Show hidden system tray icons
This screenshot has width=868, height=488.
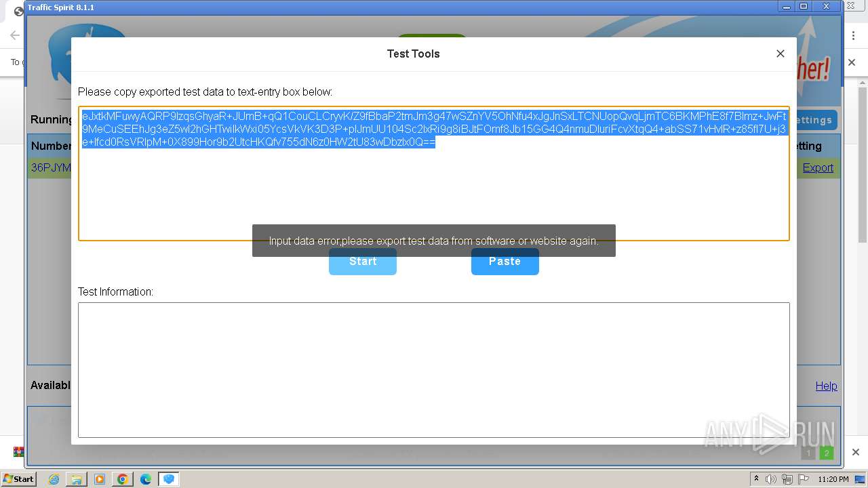click(756, 479)
